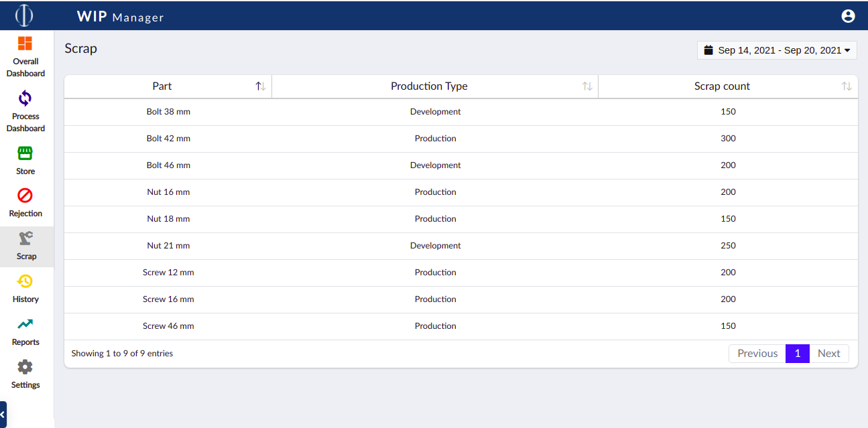This screenshot has width=868, height=428.
Task: Select Production in the Screw 46 mm row
Action: coord(436,326)
